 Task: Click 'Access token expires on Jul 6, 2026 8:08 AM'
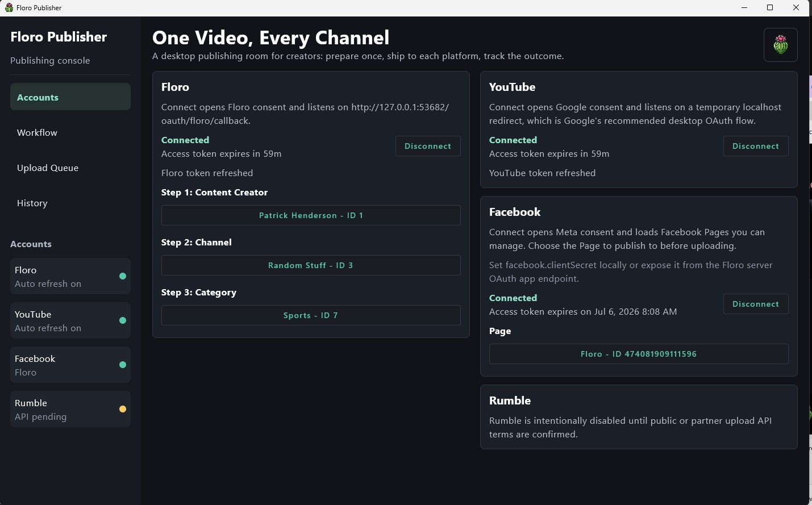coord(583,311)
